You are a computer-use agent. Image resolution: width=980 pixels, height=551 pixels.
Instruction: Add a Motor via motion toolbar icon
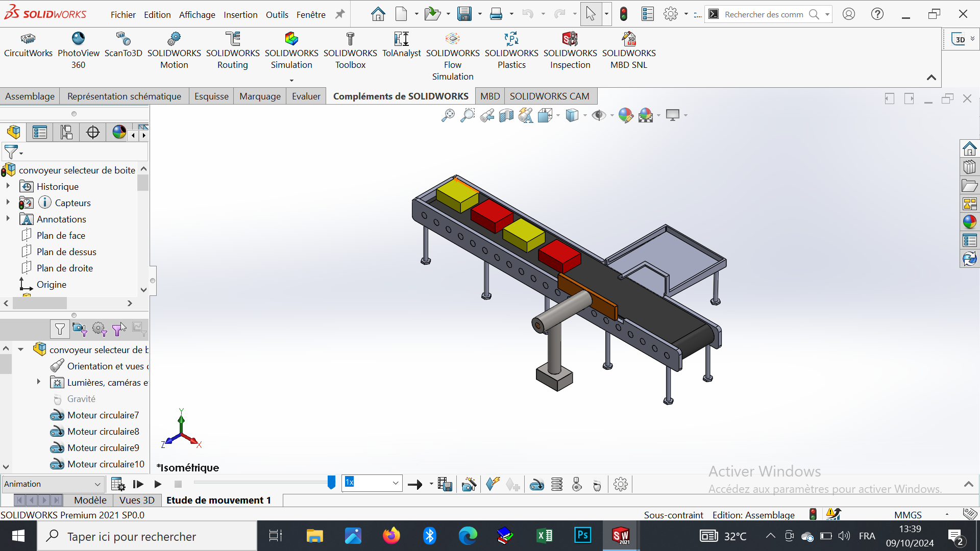point(537,484)
